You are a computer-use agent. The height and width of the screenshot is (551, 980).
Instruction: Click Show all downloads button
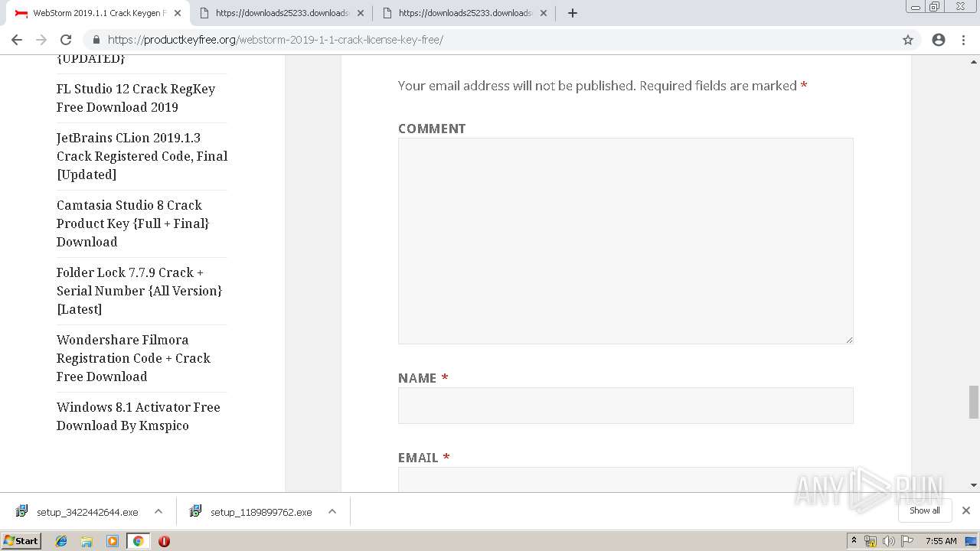click(x=925, y=510)
